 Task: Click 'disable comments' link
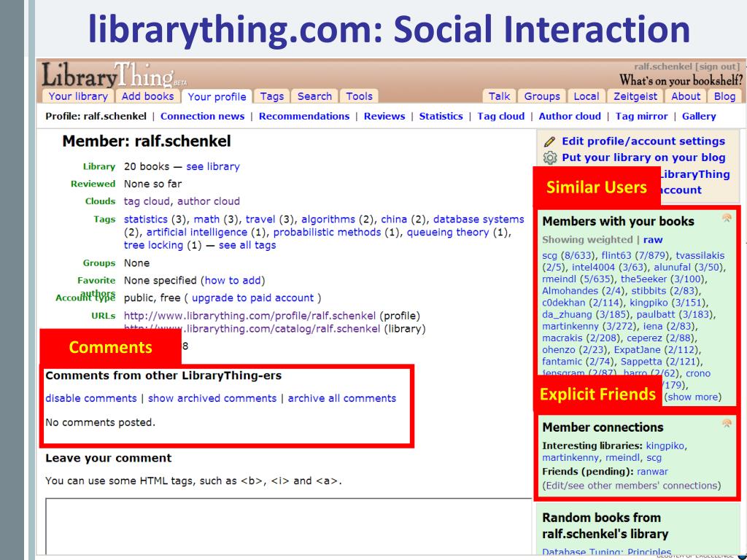pos(91,399)
